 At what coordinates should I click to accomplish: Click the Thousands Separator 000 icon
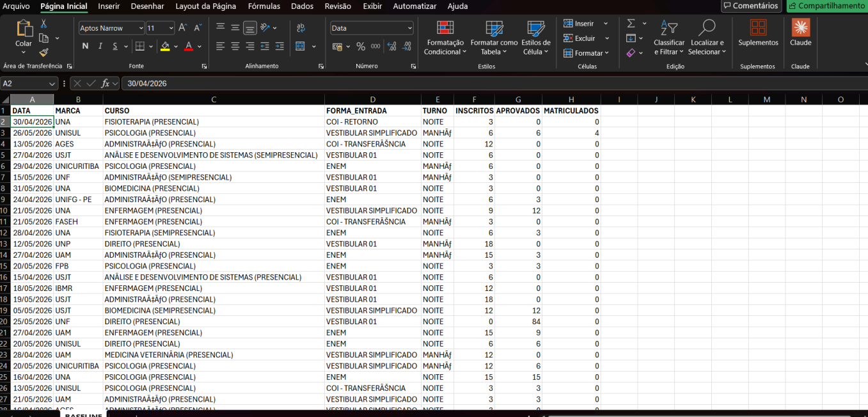point(375,46)
